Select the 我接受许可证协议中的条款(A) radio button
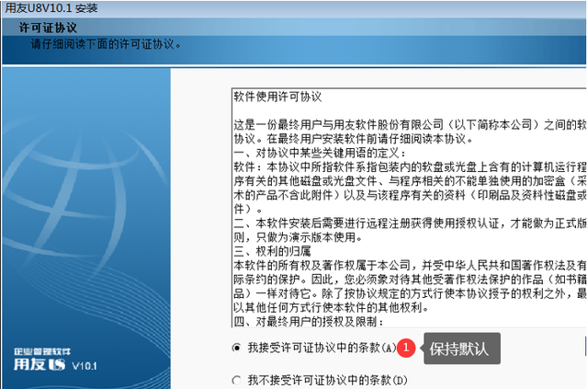 pyautogui.click(x=238, y=349)
